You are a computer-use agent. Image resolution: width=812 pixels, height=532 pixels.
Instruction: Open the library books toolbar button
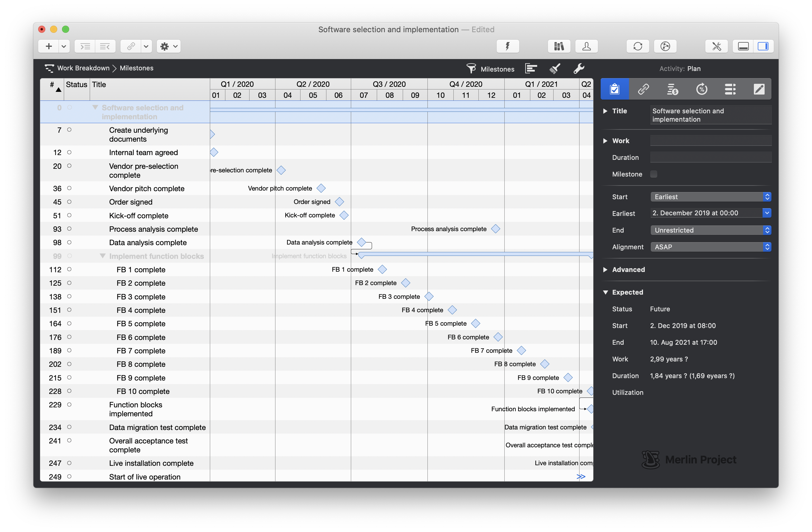(x=559, y=46)
